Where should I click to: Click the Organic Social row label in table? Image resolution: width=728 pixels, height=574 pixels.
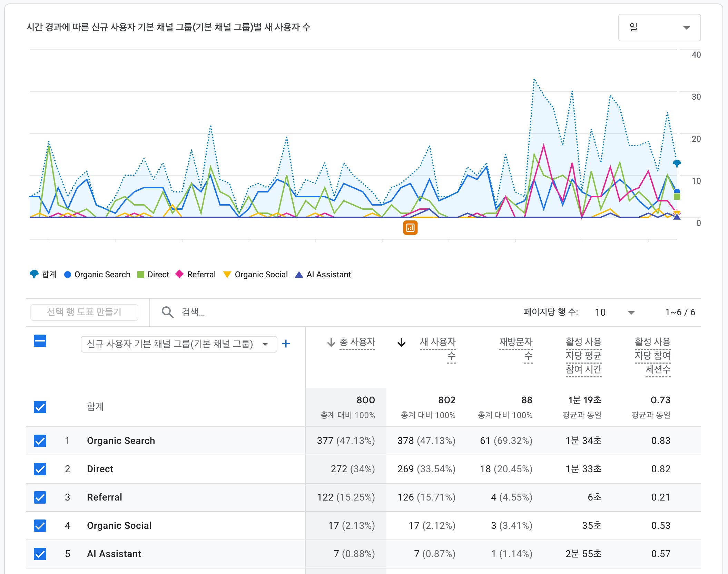coord(119,526)
